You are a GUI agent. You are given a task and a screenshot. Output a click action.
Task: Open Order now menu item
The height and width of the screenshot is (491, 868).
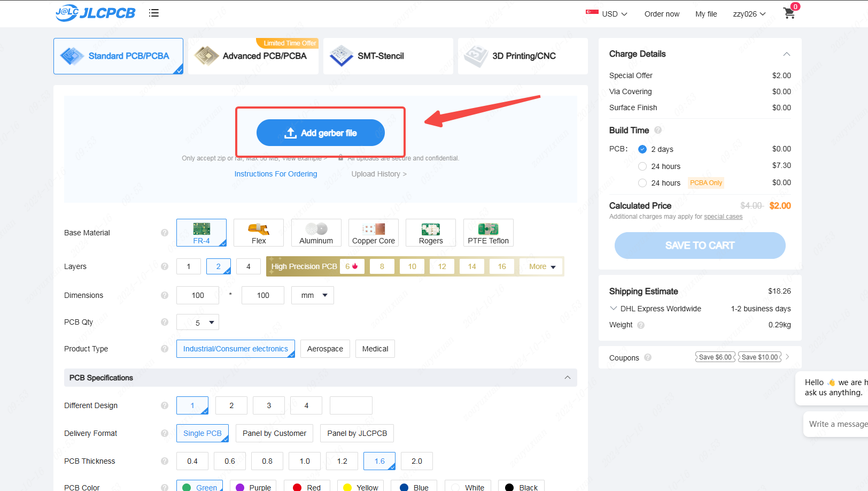click(x=662, y=14)
